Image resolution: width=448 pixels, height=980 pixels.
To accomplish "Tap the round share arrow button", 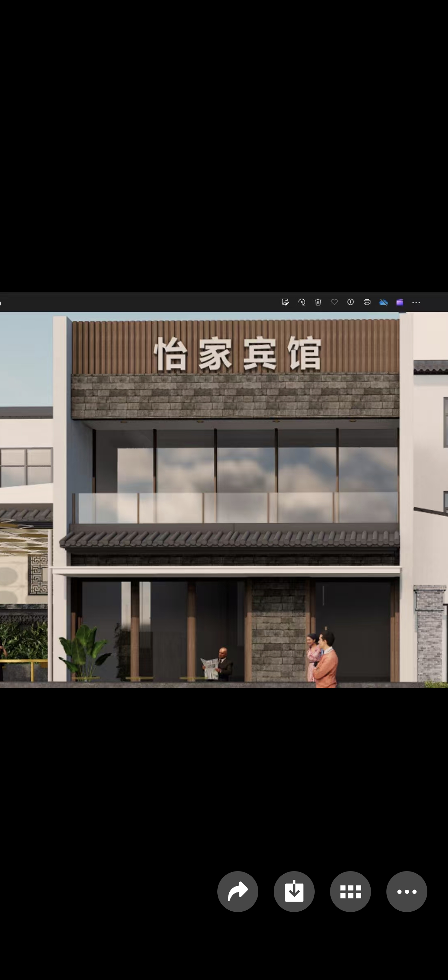I will [238, 891].
